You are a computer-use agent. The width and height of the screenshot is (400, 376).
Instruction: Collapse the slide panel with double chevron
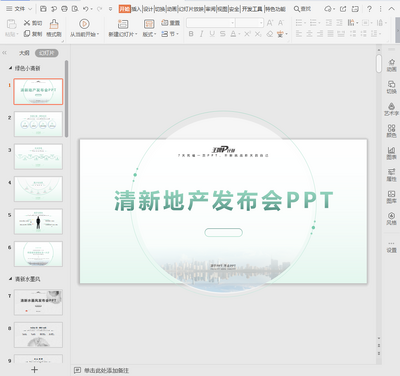(4, 53)
